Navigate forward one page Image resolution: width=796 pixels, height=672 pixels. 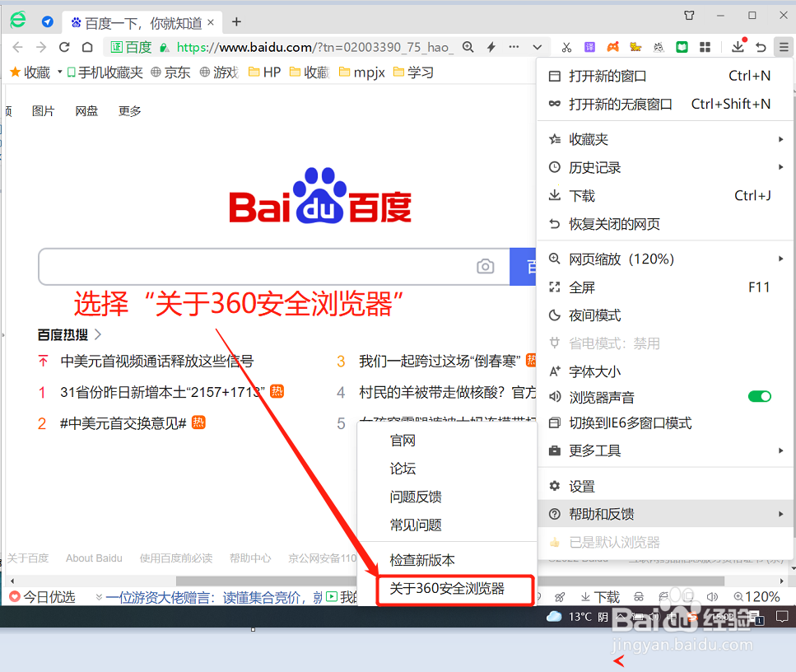coord(41,47)
